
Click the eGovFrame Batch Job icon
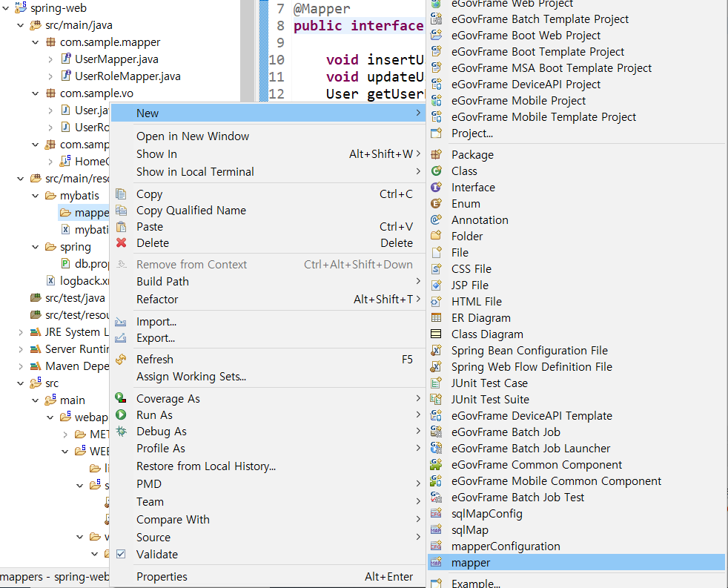click(436, 432)
